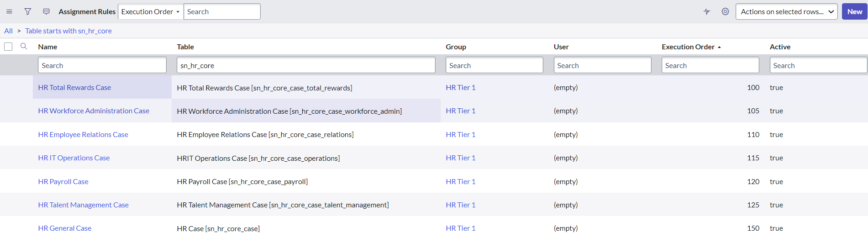The image size is (868, 238).
Task: Open HR Tier 1 group for Talent Management
Action: 461,205
